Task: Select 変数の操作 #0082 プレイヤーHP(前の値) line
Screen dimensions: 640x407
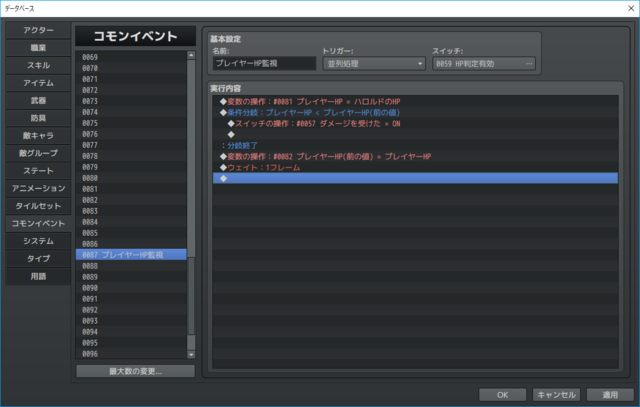Action: tap(415, 156)
